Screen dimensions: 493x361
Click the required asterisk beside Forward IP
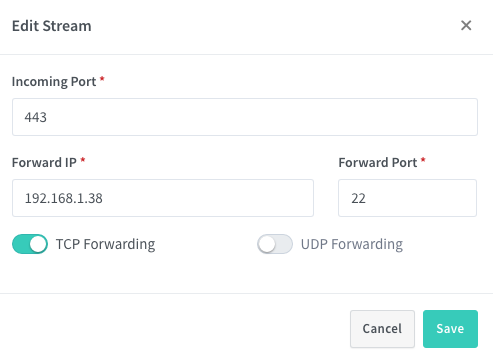coord(83,160)
